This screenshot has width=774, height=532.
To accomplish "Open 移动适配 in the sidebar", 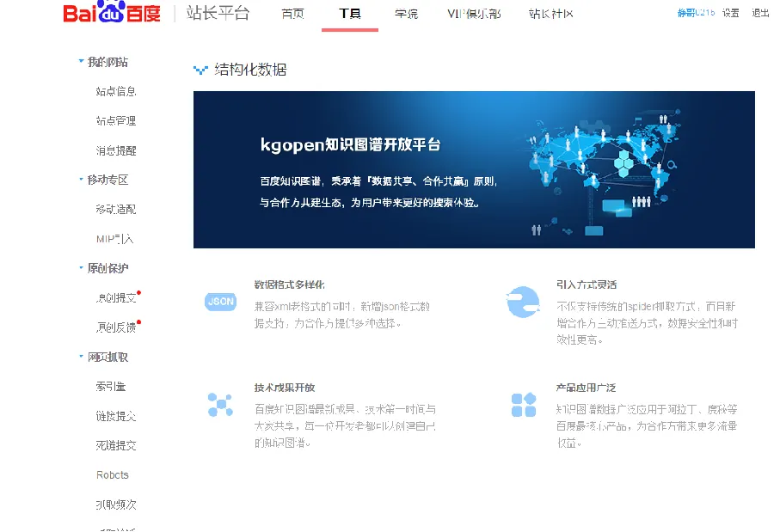I will (116, 209).
